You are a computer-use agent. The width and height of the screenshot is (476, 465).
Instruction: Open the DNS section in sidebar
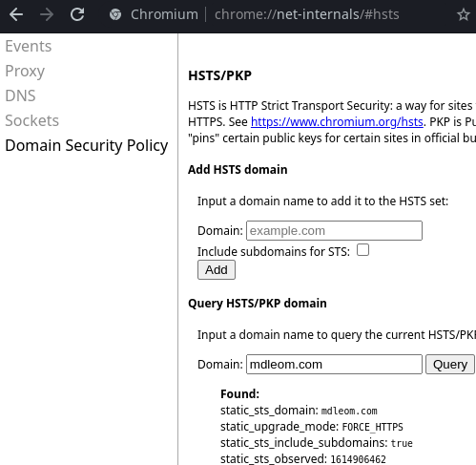click(x=20, y=95)
